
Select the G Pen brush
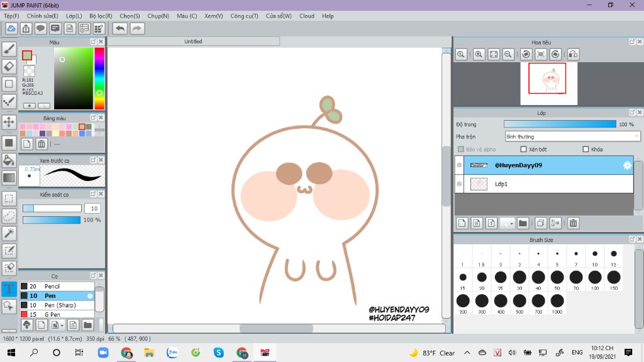[x=57, y=314]
